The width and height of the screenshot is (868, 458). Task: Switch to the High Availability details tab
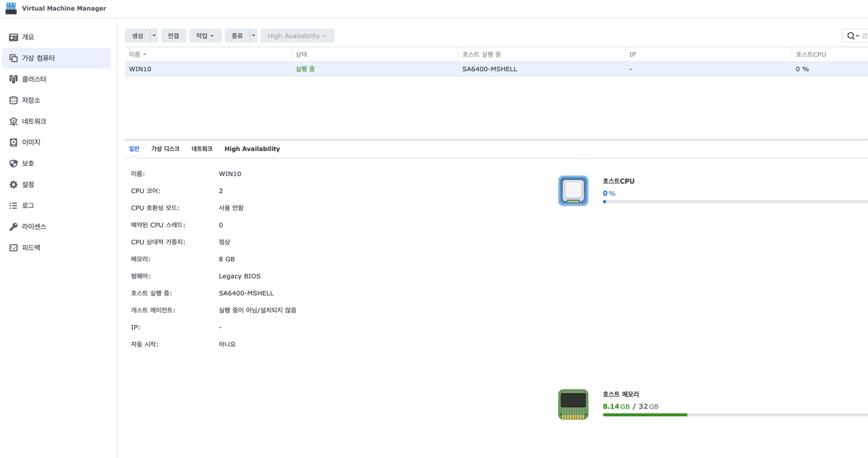click(x=252, y=149)
